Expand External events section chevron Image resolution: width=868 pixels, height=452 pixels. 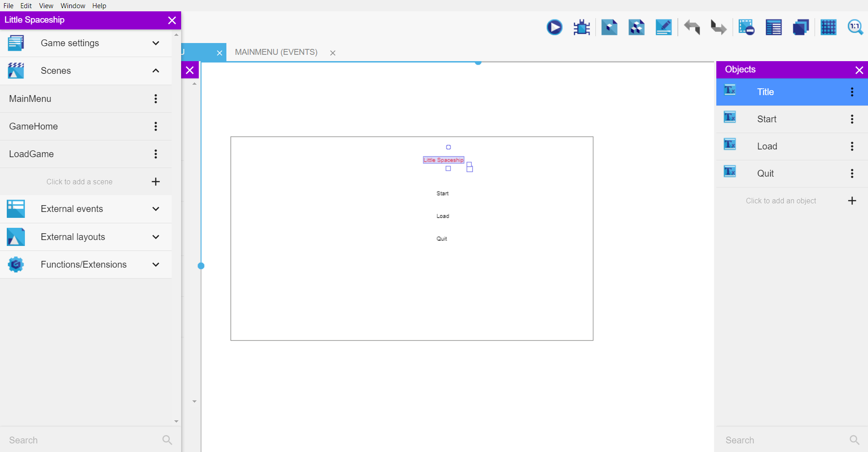(156, 209)
